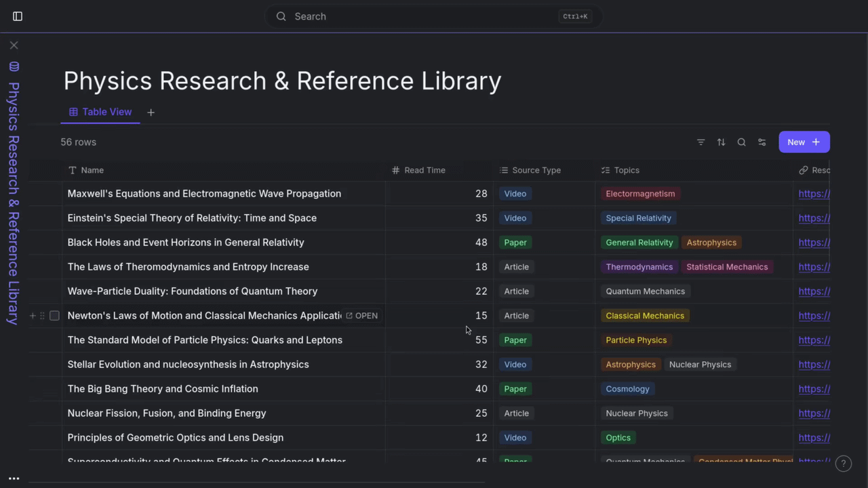Select the Table View tab
Viewport: 868px width, 488px height.
(100, 112)
